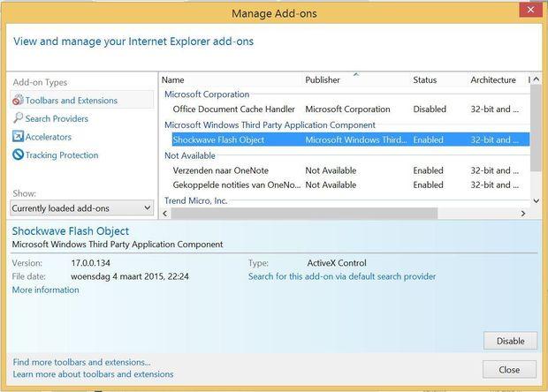548x392 pixels.
Task: Click the Close button
Action: 509,370
